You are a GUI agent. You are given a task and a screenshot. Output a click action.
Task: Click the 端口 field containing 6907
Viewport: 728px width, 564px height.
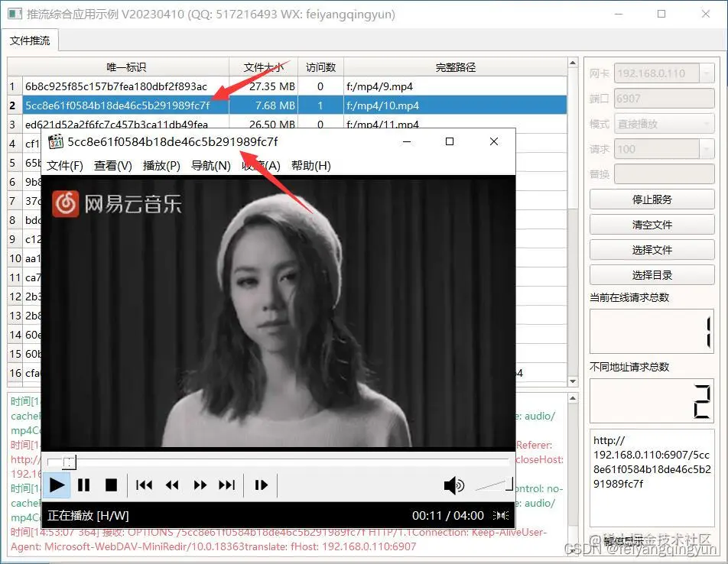tap(665, 99)
